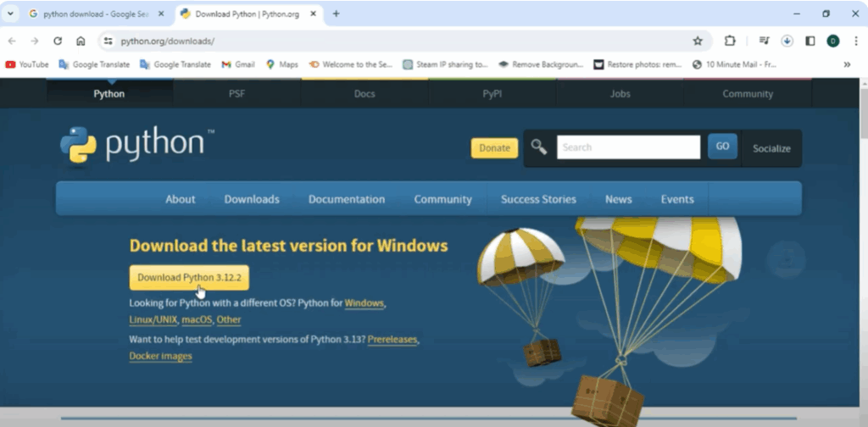Close the Download Python tab
This screenshot has width=868, height=427.
tap(313, 14)
